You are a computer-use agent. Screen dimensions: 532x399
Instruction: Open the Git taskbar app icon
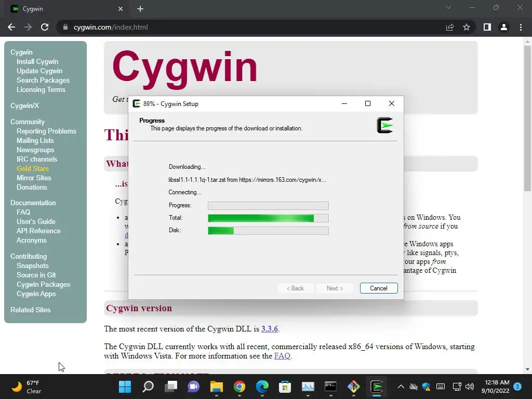click(x=353, y=387)
